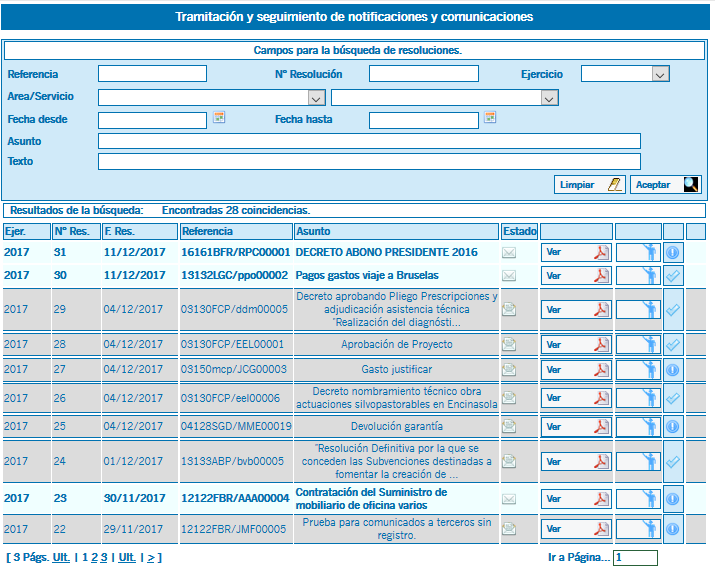This screenshot has height=571, width=715.
Task: Open the Ejercicio dropdown
Action: click(660, 74)
